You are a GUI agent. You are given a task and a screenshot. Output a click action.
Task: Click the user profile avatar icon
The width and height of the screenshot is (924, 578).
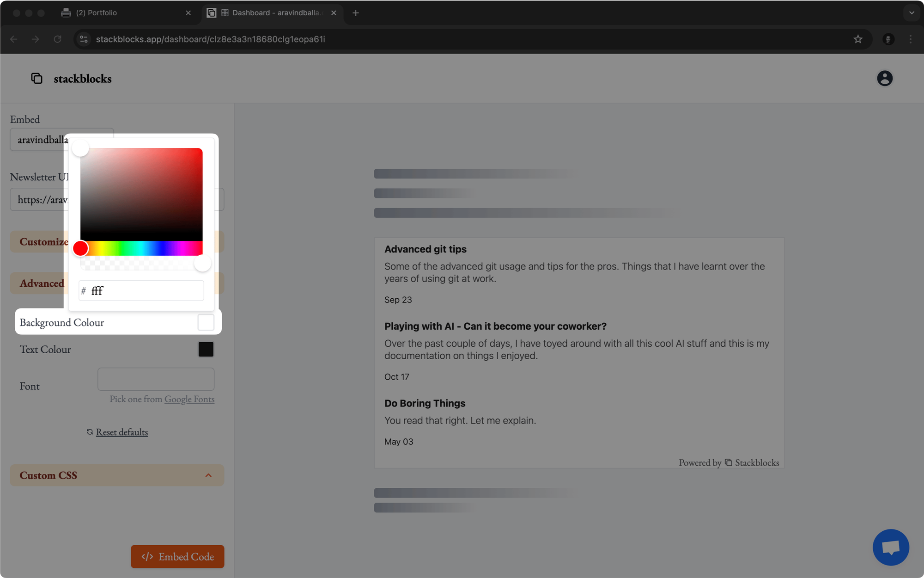tap(885, 78)
